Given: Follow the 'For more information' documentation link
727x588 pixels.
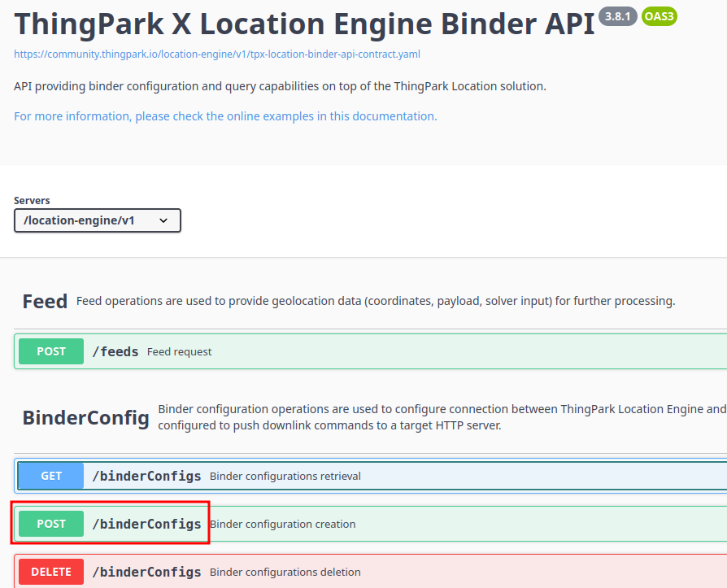Looking at the screenshot, I should tap(225, 116).
